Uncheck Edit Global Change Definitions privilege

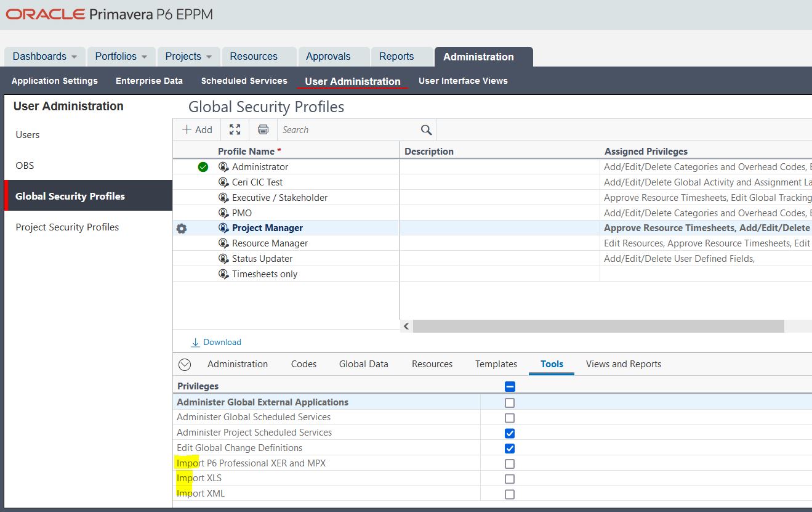coord(509,448)
